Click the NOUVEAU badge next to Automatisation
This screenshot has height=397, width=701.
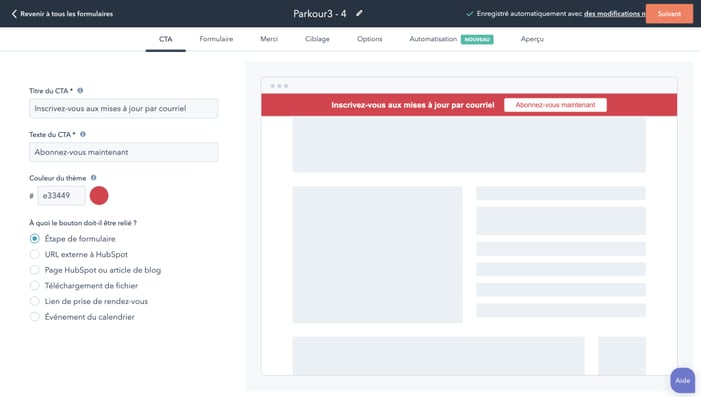[x=477, y=39]
